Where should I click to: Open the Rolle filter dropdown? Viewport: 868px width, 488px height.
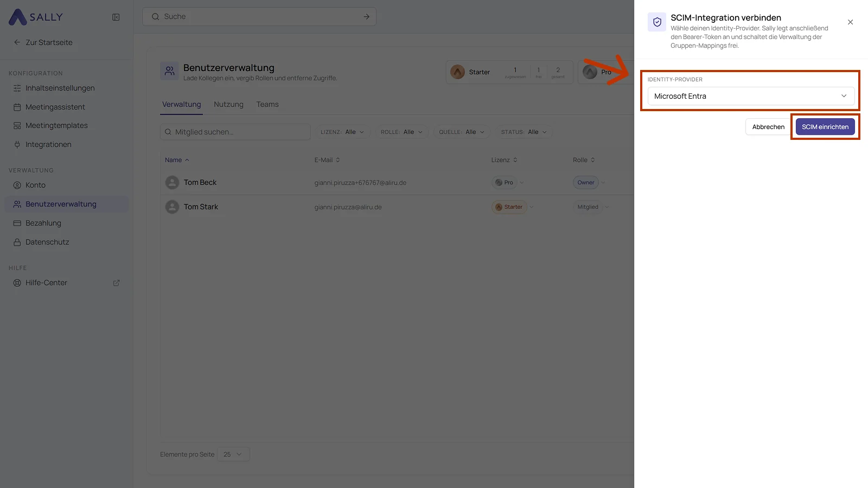coord(402,132)
